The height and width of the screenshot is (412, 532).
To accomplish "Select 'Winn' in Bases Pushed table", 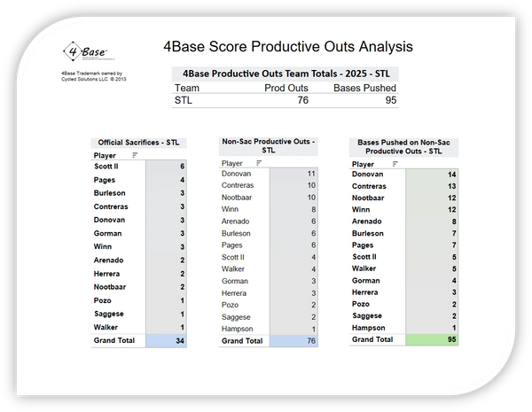I will click(361, 210).
